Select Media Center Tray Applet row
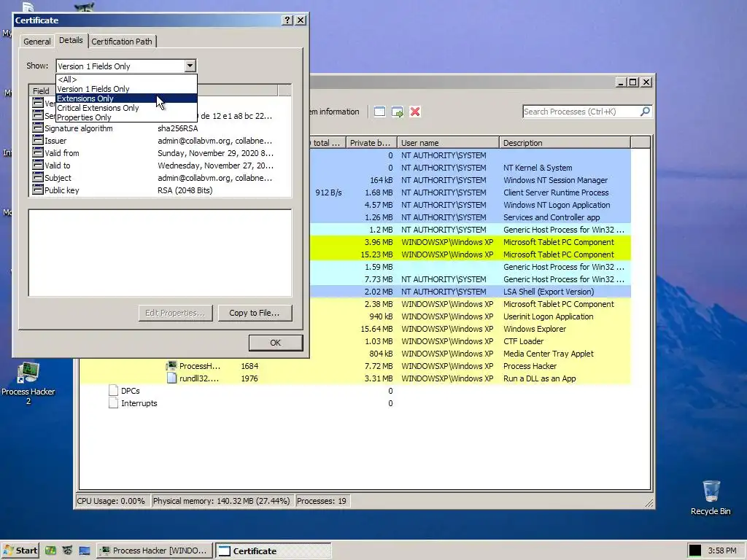This screenshot has height=560, width=747. pos(471,354)
